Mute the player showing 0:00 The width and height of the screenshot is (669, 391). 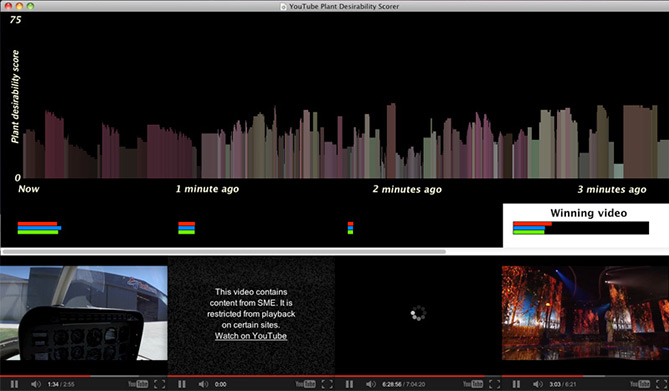coord(203,384)
